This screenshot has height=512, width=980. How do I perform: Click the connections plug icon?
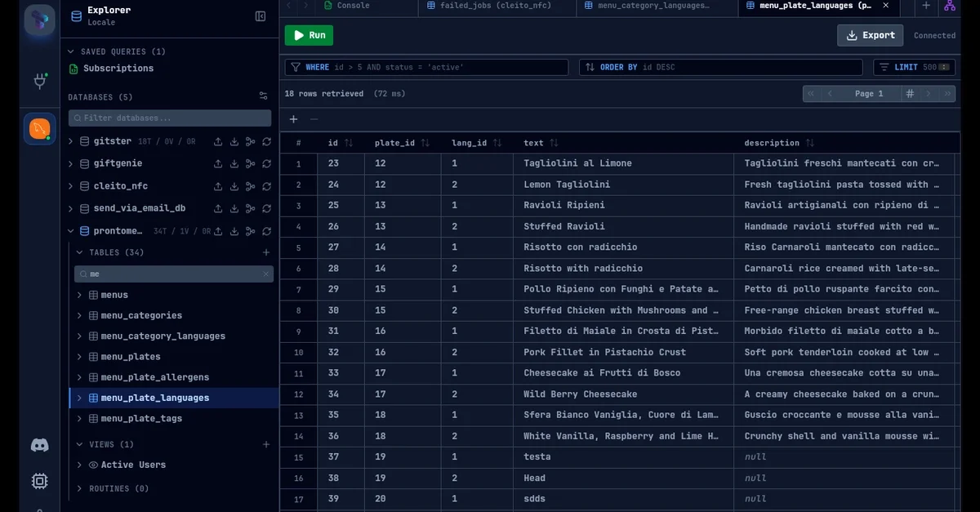(x=39, y=81)
